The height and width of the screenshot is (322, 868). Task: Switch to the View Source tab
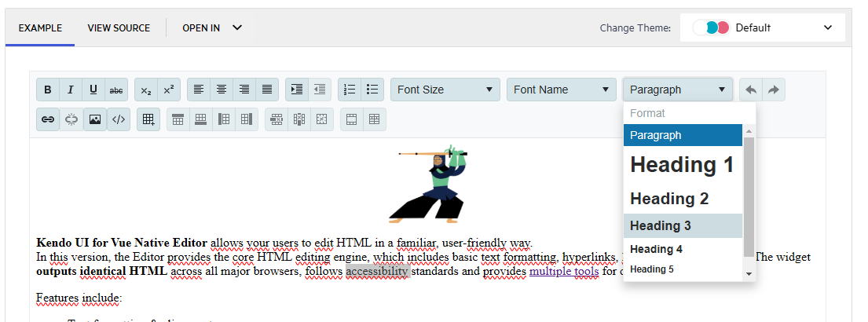coord(119,27)
